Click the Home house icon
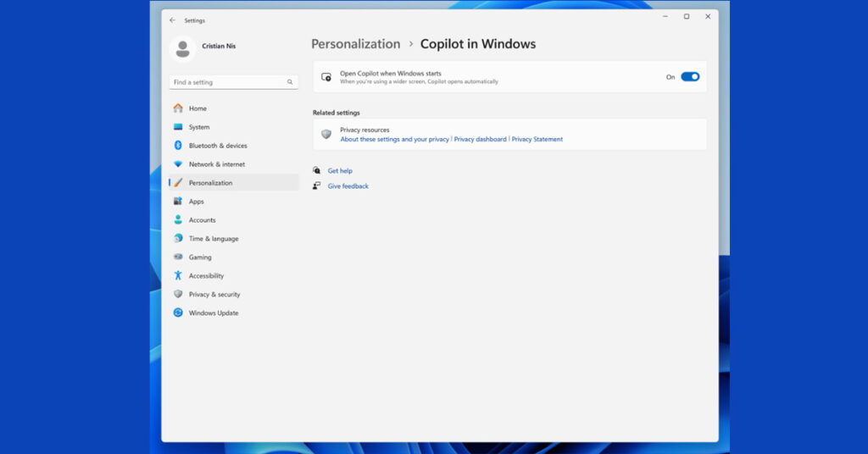 pos(178,108)
